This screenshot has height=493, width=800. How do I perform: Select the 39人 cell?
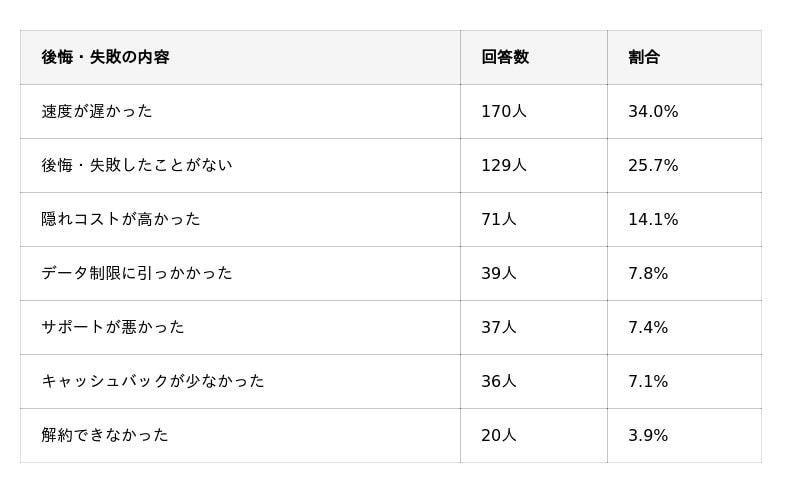(498, 273)
